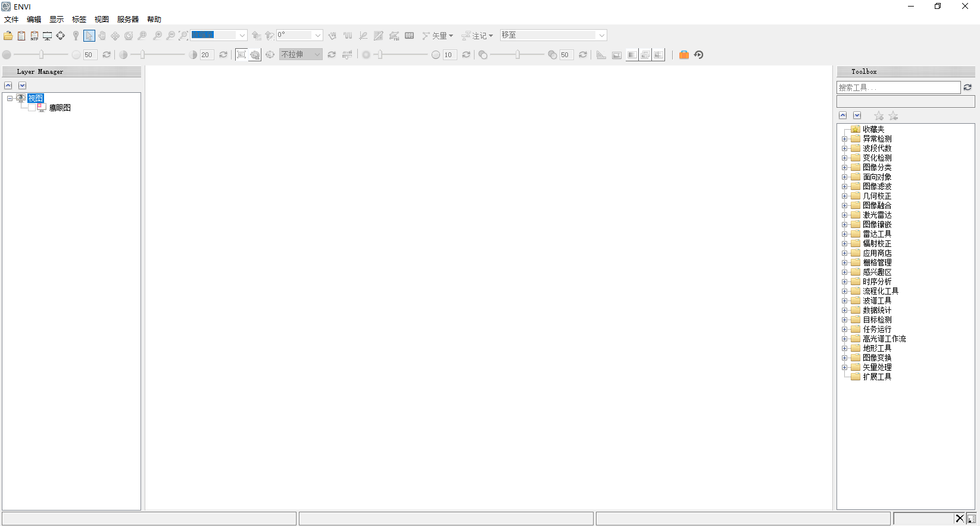Click the brightness slider handle
Image resolution: width=980 pixels, height=526 pixels.
(41, 55)
